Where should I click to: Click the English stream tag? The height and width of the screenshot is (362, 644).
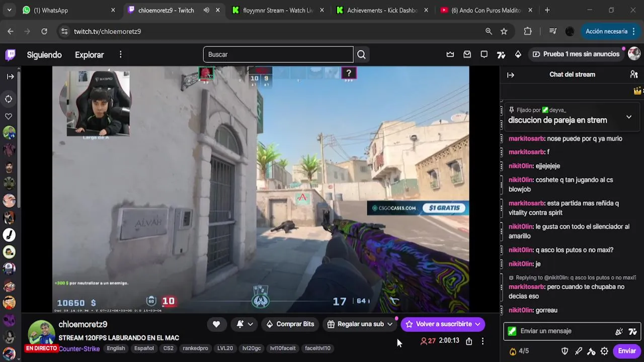click(116, 348)
